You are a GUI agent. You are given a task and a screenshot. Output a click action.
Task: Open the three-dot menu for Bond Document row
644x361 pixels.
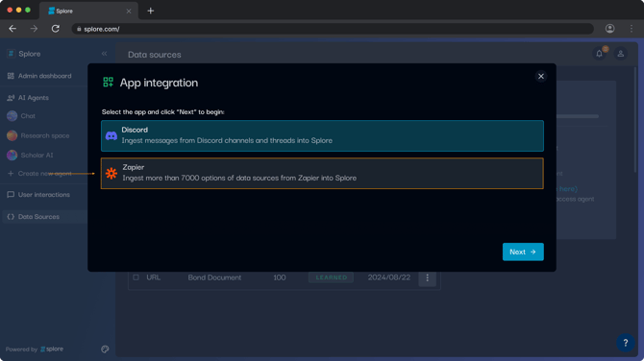pyautogui.click(x=427, y=277)
